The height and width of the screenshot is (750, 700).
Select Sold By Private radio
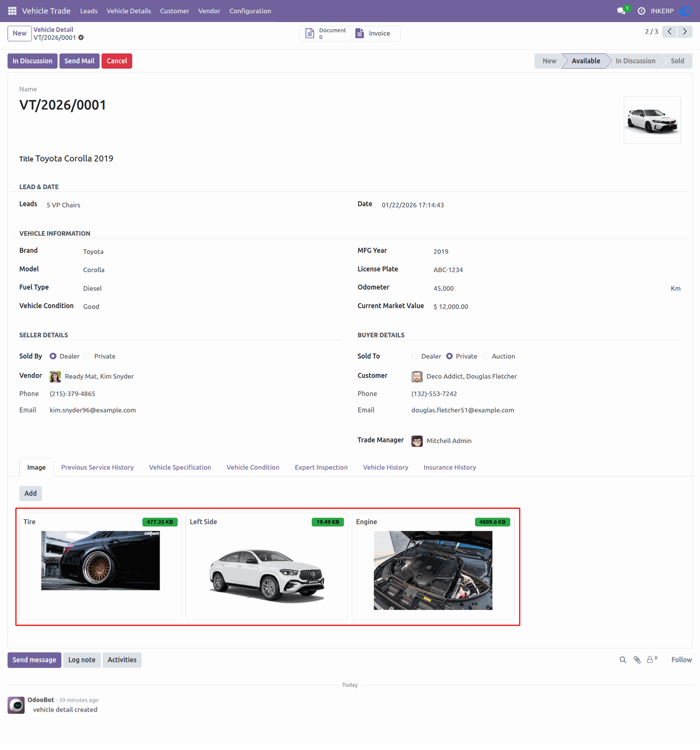pyautogui.click(x=88, y=356)
